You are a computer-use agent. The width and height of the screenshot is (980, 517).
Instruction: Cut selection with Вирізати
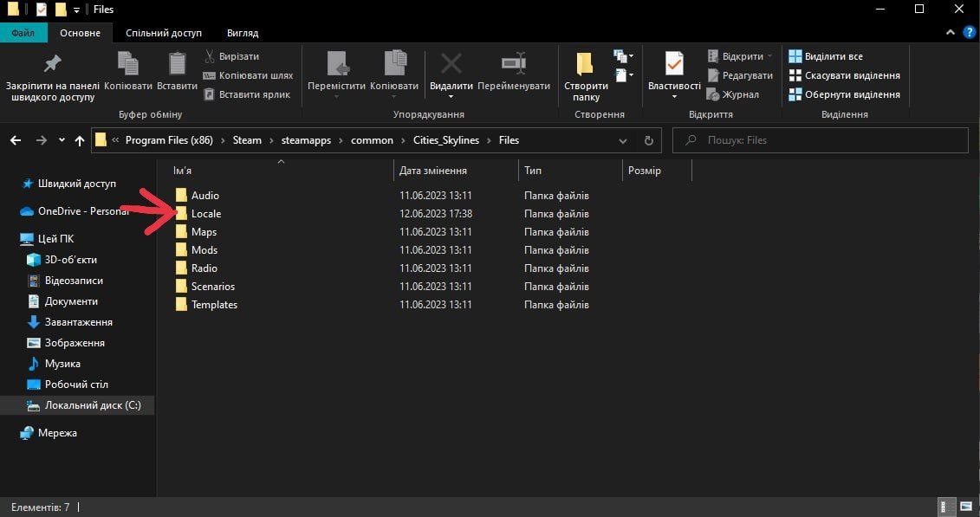click(231, 56)
